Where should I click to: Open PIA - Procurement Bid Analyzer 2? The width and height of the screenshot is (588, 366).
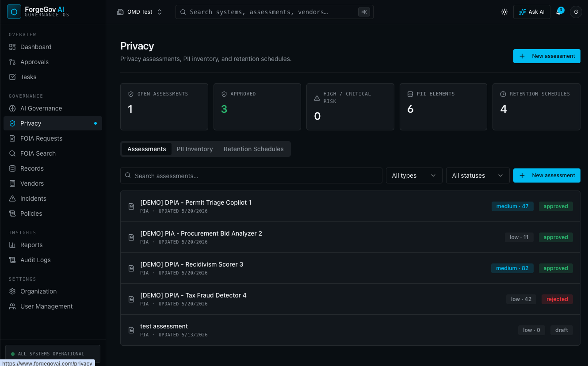click(350, 237)
